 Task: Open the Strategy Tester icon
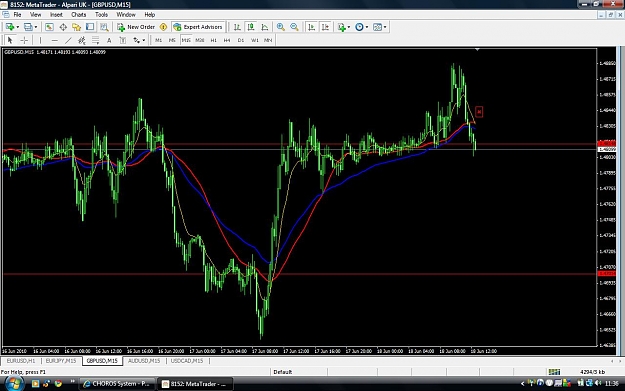click(x=104, y=27)
